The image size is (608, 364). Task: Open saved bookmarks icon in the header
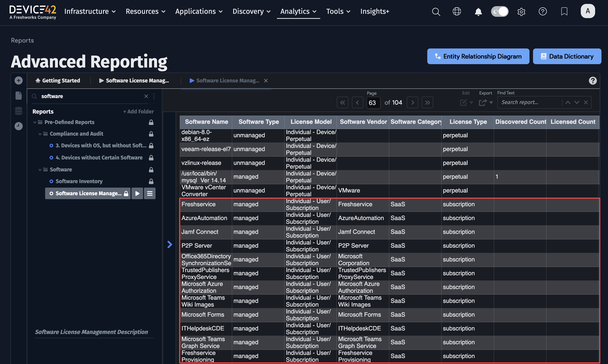coord(564,11)
